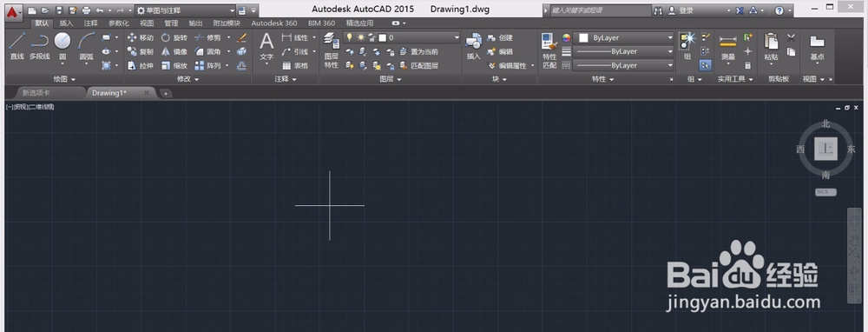
Task: Expand the 块 panel
Action: [x=499, y=79]
